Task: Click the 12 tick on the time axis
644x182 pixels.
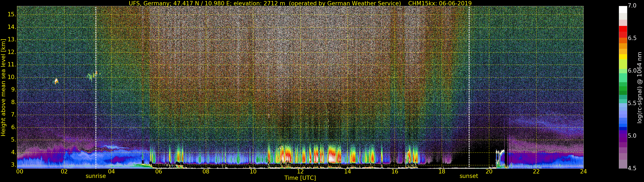Action: pos(300,172)
